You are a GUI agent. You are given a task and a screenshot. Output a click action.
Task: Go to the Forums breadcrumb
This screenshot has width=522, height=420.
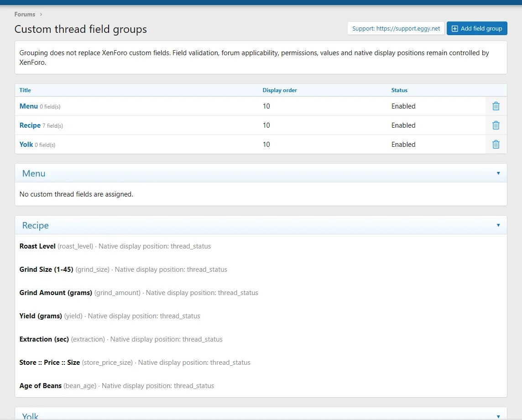(x=25, y=14)
